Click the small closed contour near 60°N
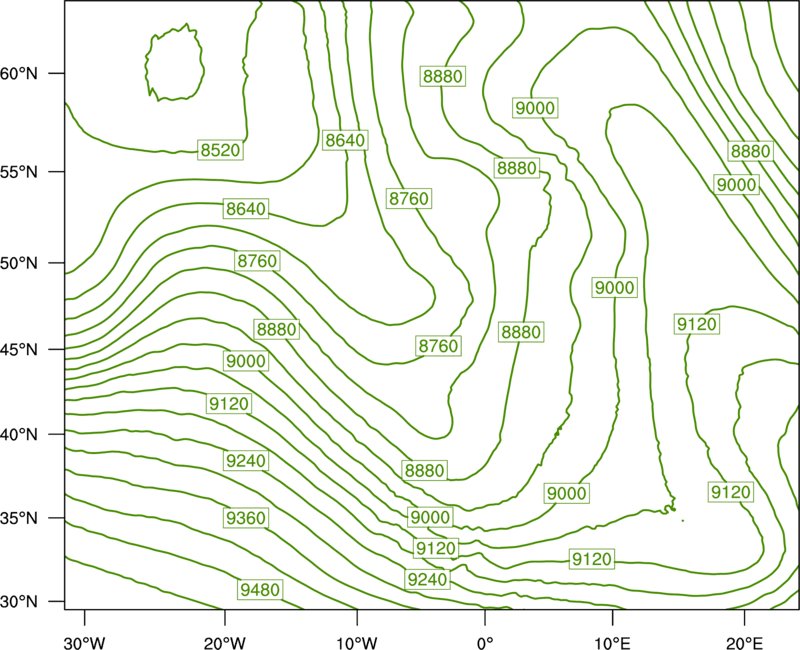800x650 pixels. point(174,62)
